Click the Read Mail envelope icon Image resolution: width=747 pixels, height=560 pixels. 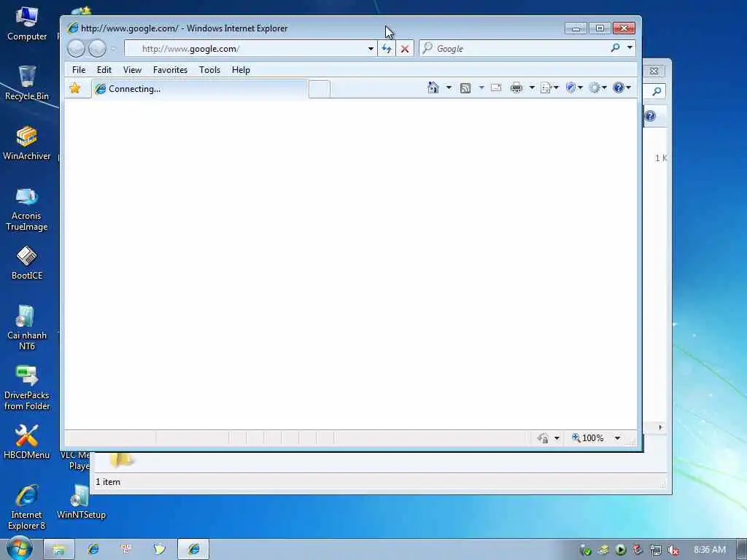pos(496,87)
